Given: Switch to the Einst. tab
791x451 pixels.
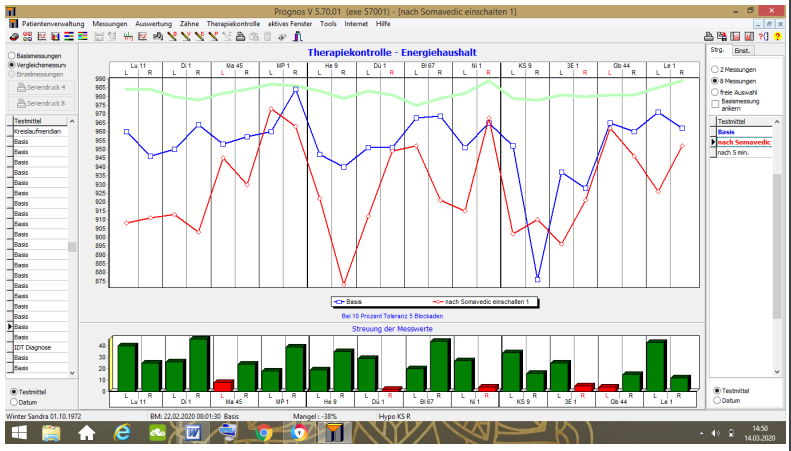Looking at the screenshot, I should (742, 49).
